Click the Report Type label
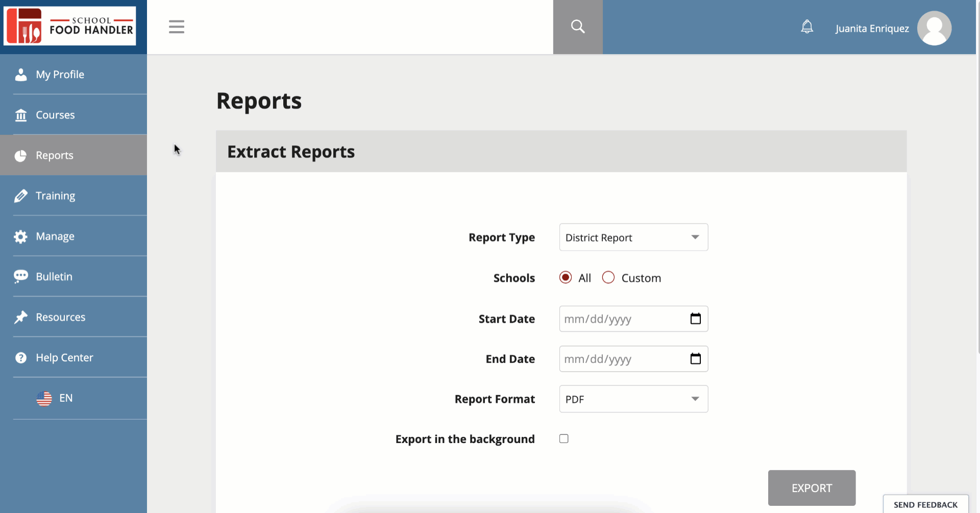Image resolution: width=980 pixels, height=513 pixels. (x=502, y=237)
